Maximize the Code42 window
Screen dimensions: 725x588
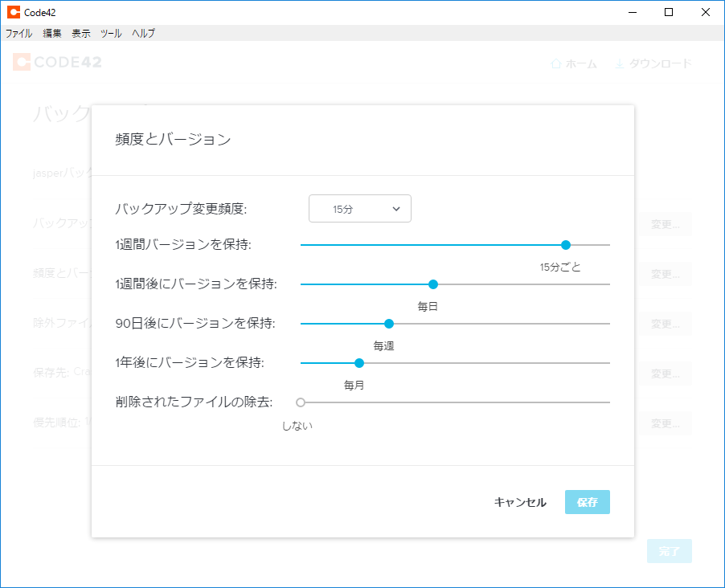[x=669, y=12]
